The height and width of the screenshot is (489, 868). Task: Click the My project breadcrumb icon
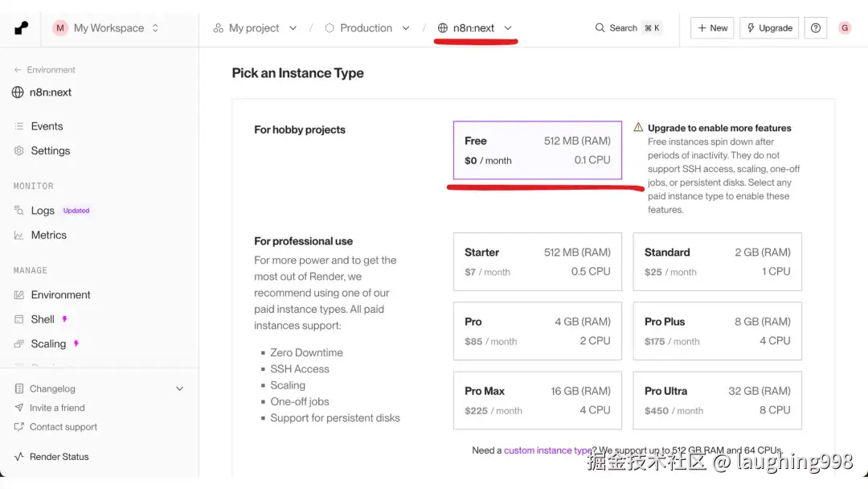point(218,27)
